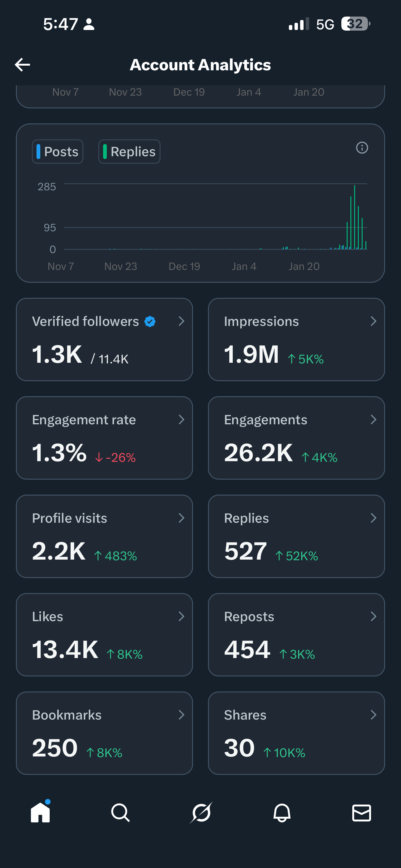Open the Notifications bell
Screen dimensions: 401x868
(x=281, y=813)
